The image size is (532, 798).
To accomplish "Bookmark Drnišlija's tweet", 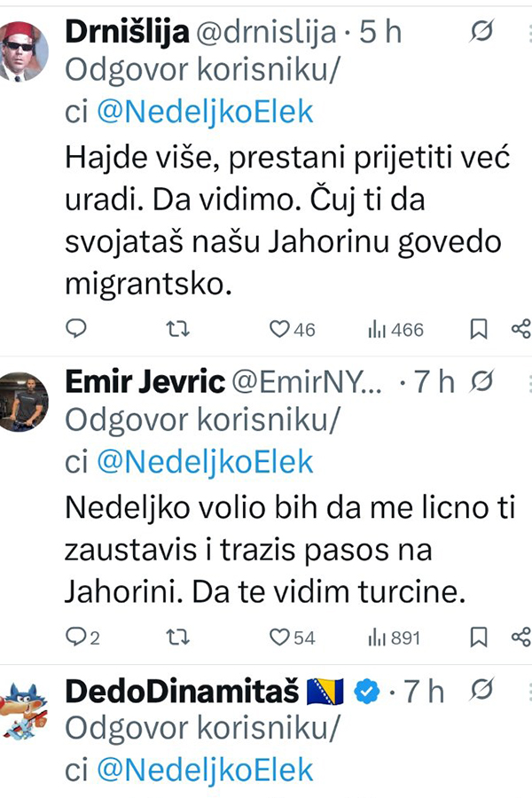I will pos(479,329).
